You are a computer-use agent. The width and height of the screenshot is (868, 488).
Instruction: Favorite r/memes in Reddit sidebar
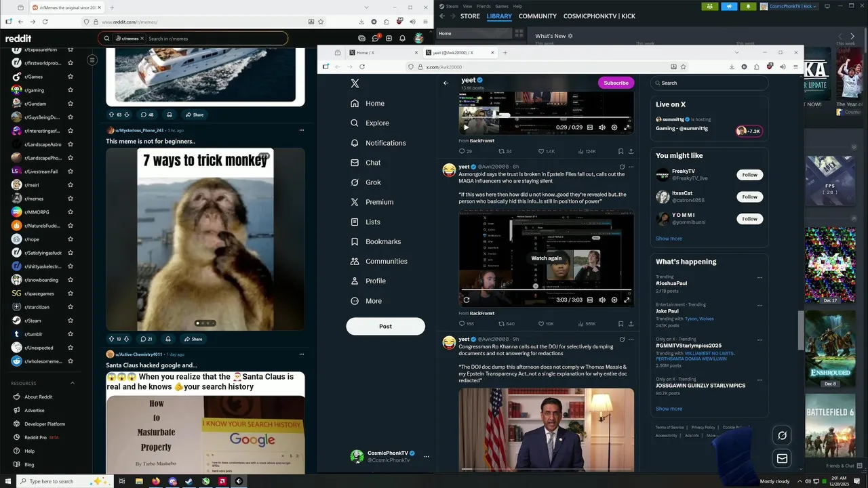pos(70,199)
